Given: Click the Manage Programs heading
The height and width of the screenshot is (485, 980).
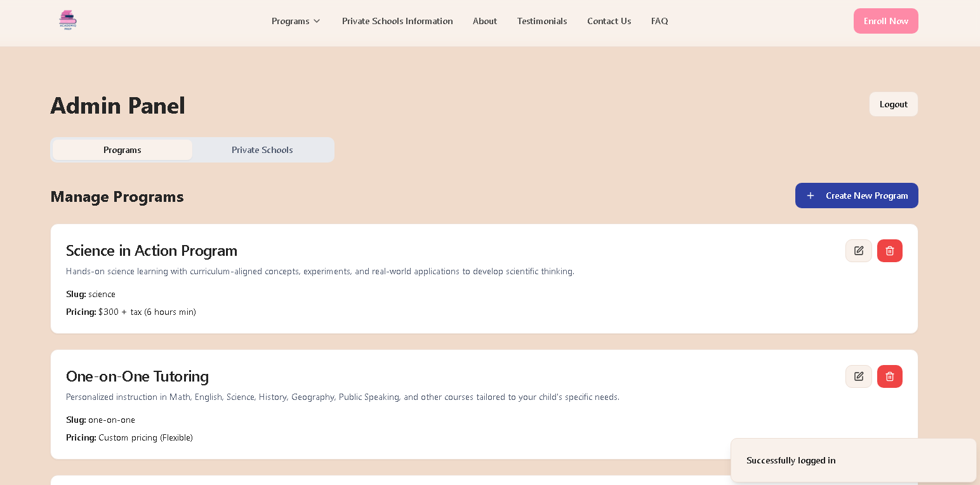Looking at the screenshot, I should pyautogui.click(x=117, y=197).
